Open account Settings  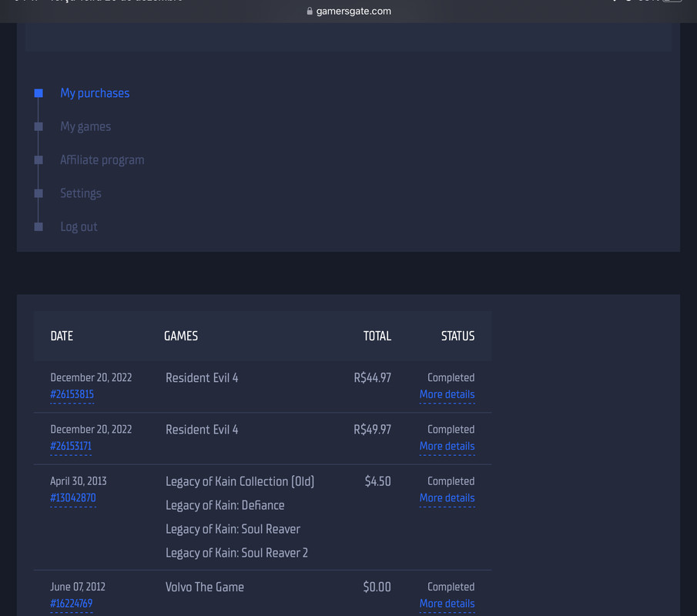coord(80,193)
